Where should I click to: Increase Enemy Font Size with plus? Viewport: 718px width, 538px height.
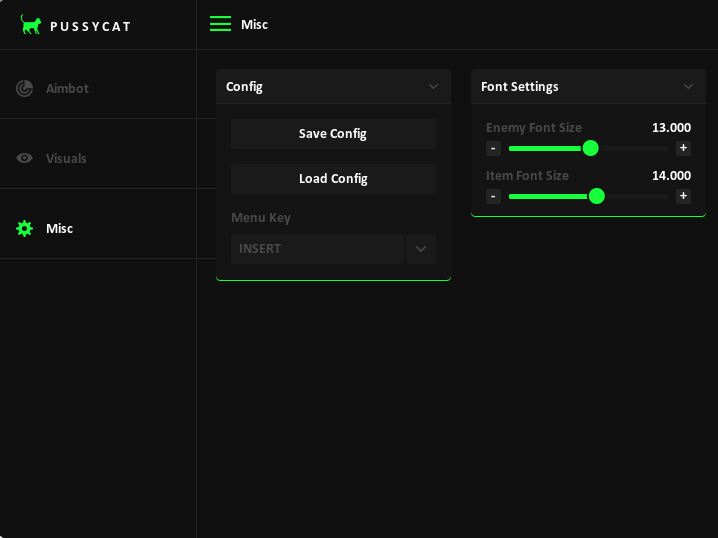click(683, 148)
